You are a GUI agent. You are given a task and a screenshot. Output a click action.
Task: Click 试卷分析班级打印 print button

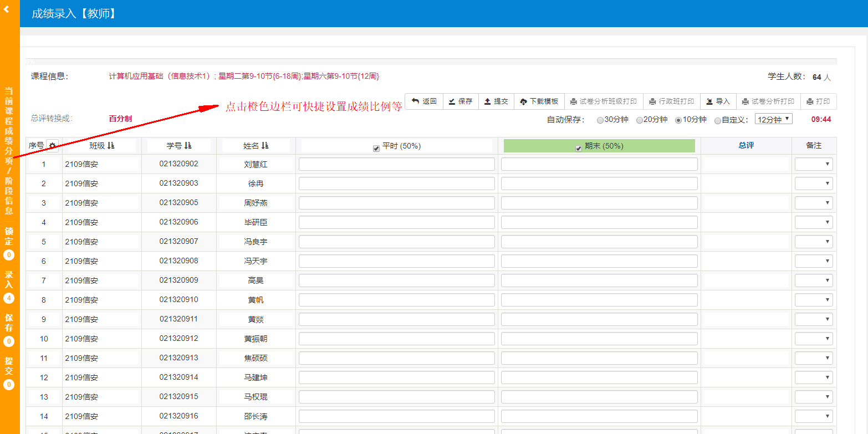point(604,101)
